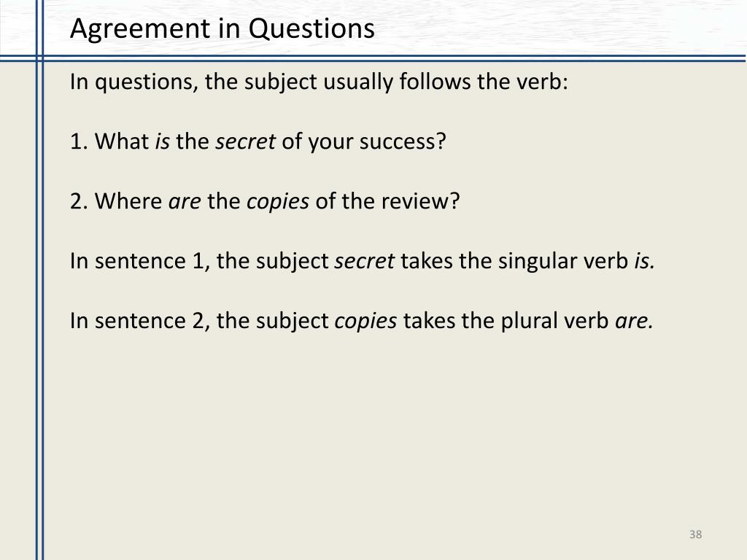This screenshot has width=747, height=560.
Task: Click the italic word 'secret' in question 1
Action: (x=245, y=141)
